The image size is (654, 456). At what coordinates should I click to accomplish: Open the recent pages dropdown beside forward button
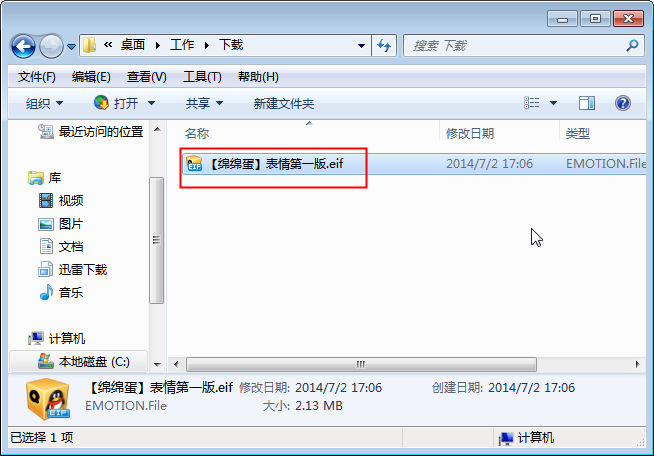pos(72,46)
